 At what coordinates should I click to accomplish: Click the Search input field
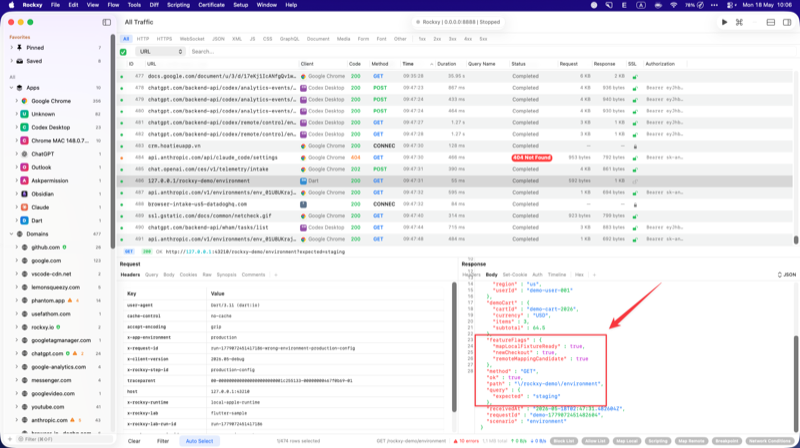tap(490, 52)
